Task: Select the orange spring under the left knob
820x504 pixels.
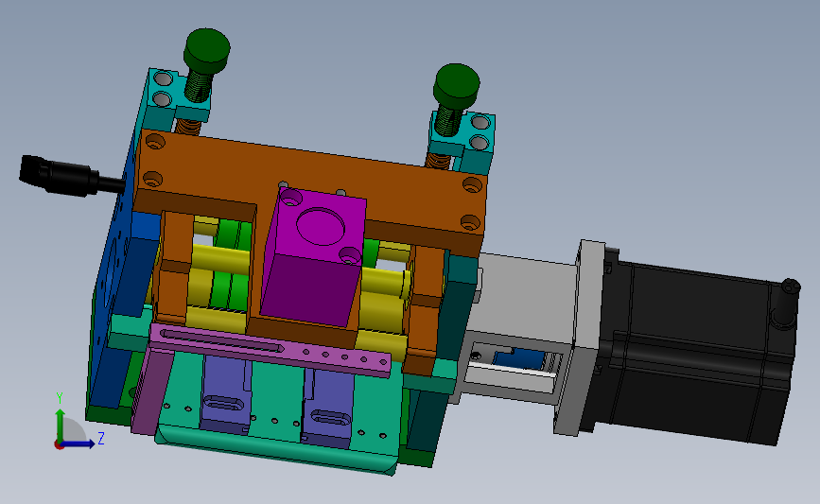Action: point(187,126)
